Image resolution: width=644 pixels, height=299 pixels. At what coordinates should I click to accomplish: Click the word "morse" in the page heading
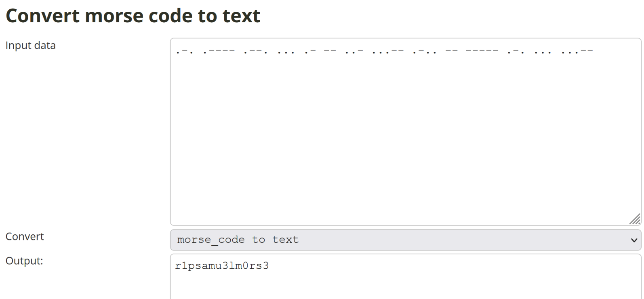tap(114, 16)
